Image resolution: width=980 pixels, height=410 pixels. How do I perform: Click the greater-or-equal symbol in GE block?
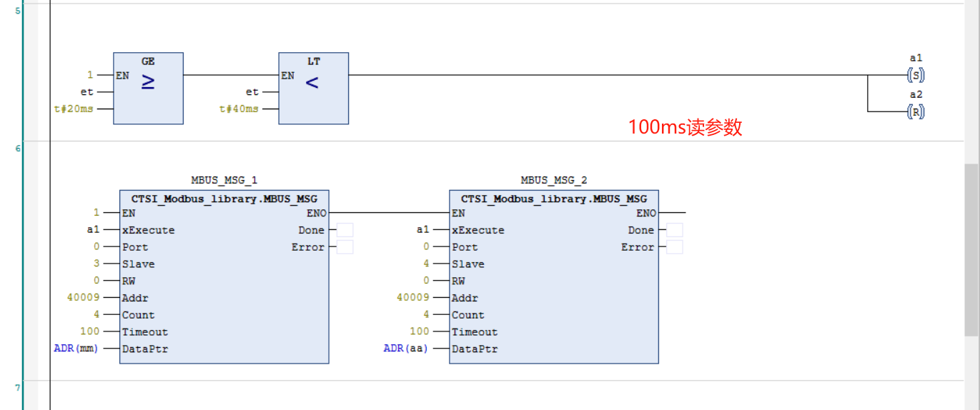[x=148, y=82]
